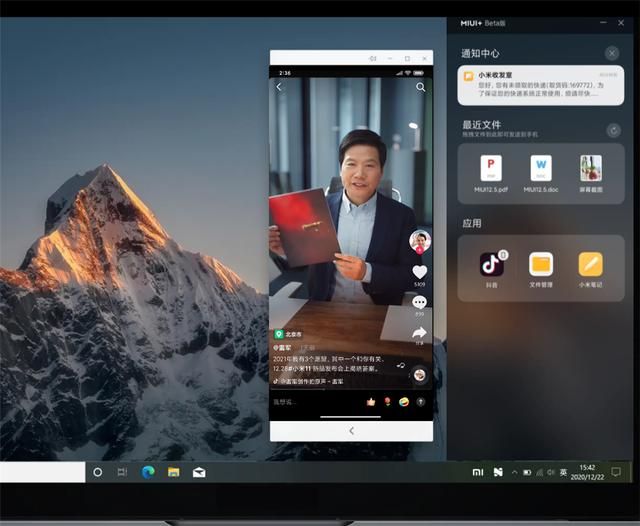Like the video with the heart icon
This screenshot has width=640, height=526.
[420, 272]
